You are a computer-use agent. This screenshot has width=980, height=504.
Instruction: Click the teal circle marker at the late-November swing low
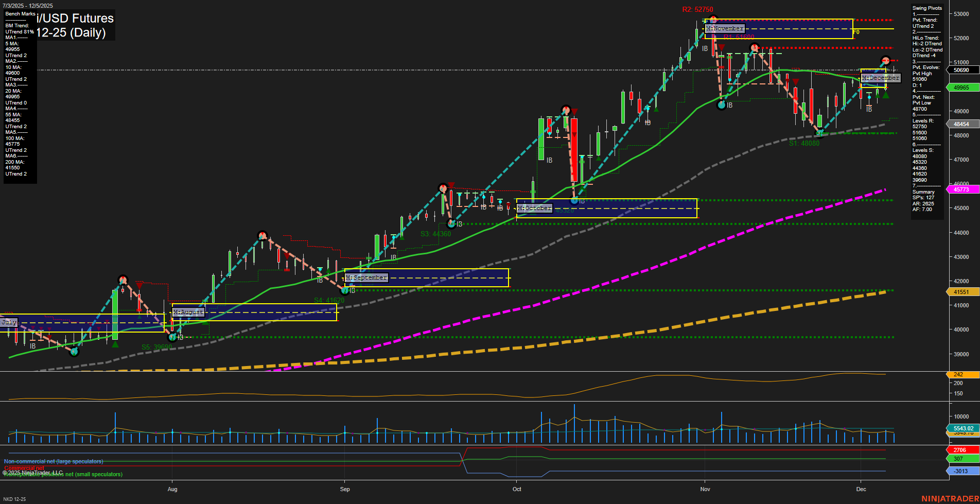click(x=820, y=133)
